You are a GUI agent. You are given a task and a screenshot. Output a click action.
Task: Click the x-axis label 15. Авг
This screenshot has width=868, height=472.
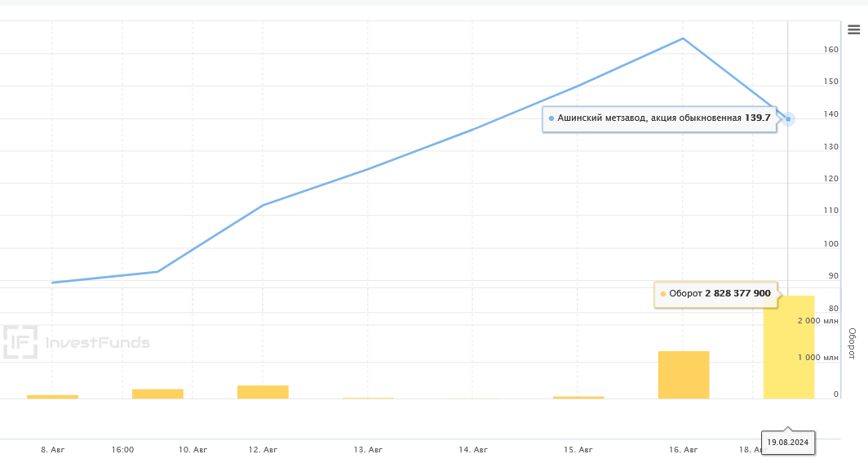click(578, 450)
